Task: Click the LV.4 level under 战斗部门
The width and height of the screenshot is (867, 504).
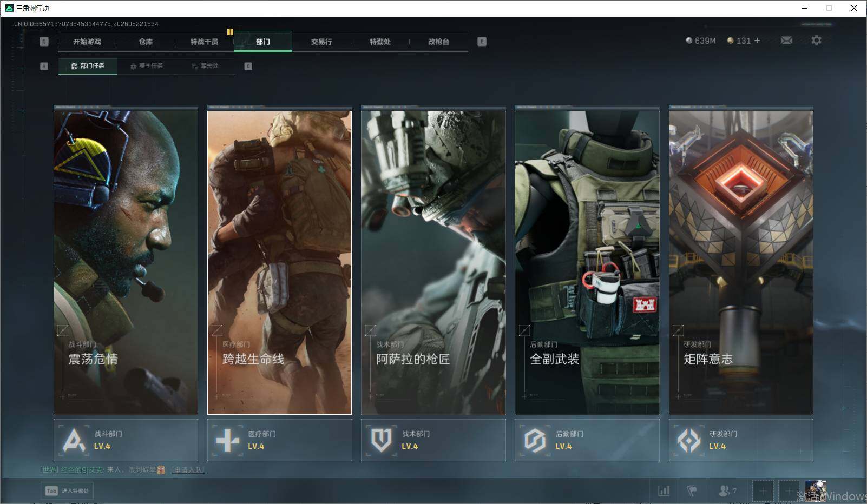Action: click(102, 447)
